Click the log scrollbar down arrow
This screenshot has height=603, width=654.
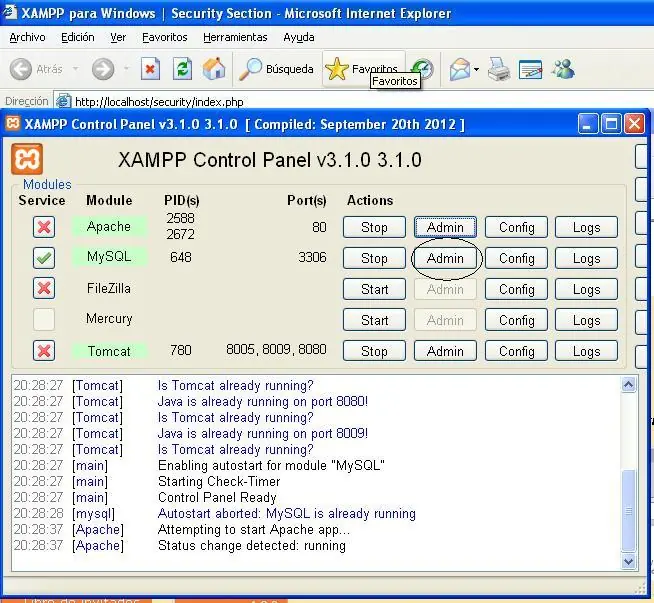tap(629, 561)
